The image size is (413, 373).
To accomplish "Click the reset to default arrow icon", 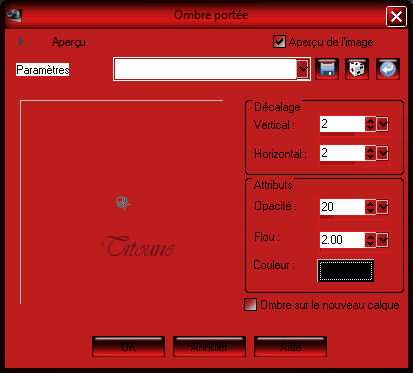I will click(x=388, y=69).
